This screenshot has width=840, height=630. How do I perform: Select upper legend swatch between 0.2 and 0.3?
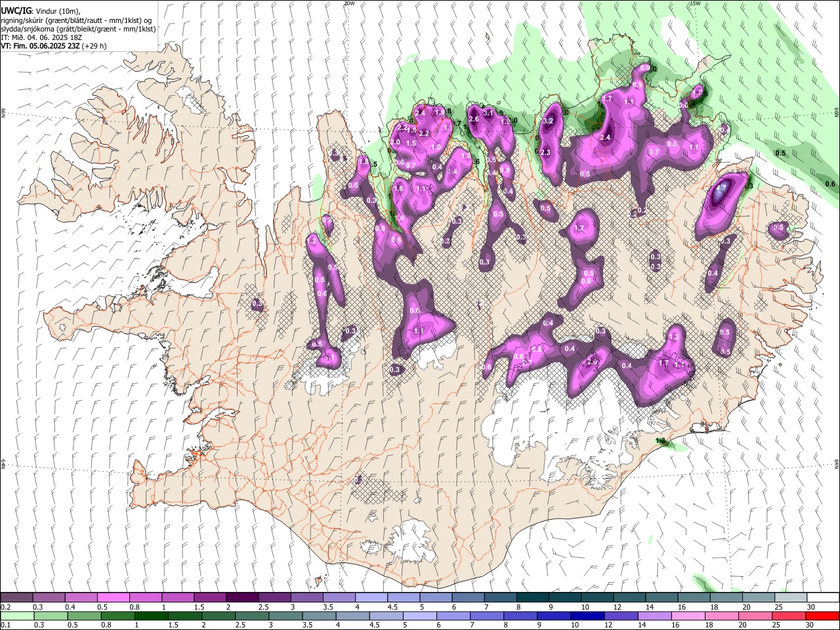[16, 598]
